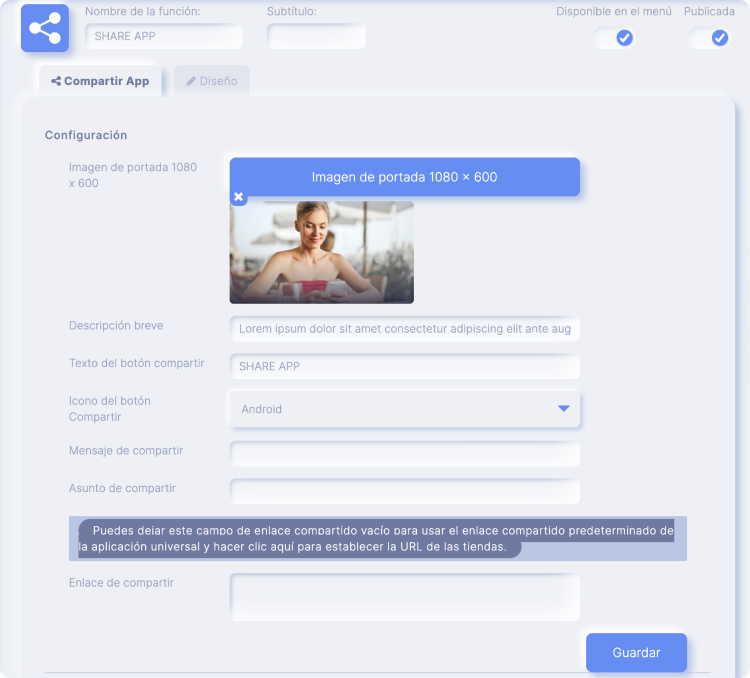The width and height of the screenshot is (750, 678).
Task: Click the Nombre de la función field
Action: [x=164, y=36]
